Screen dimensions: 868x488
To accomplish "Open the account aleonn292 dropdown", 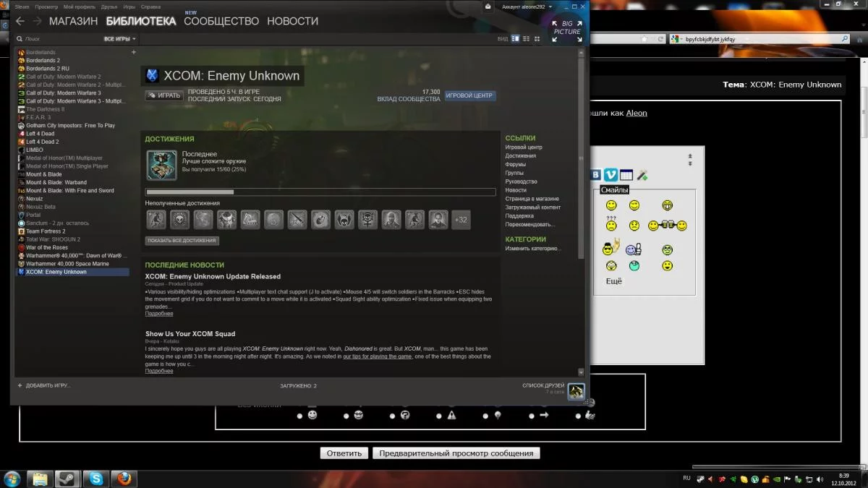I will 527,7.
